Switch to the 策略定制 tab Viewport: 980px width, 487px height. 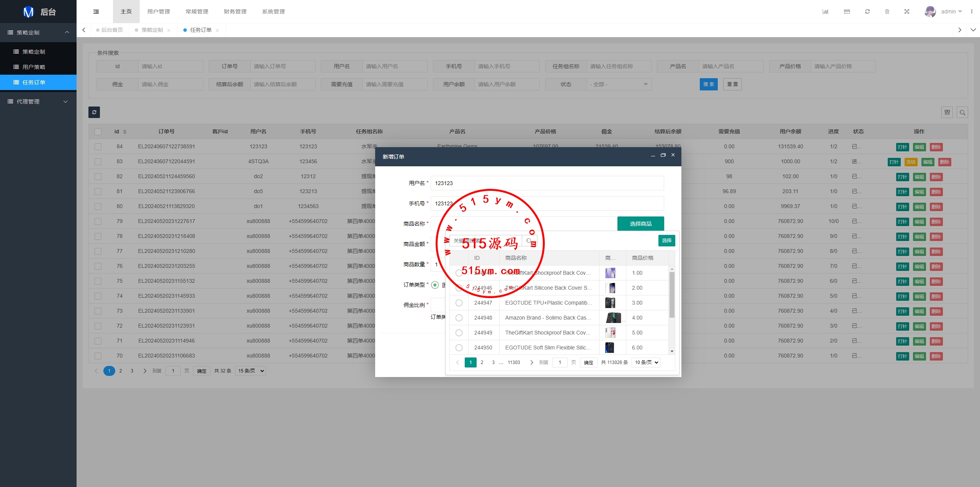pyautogui.click(x=152, y=30)
